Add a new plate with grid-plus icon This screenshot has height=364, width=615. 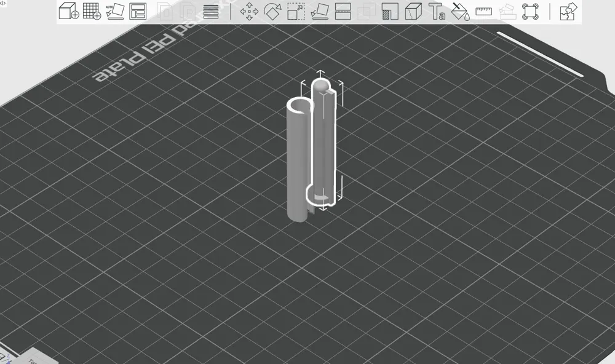92,11
